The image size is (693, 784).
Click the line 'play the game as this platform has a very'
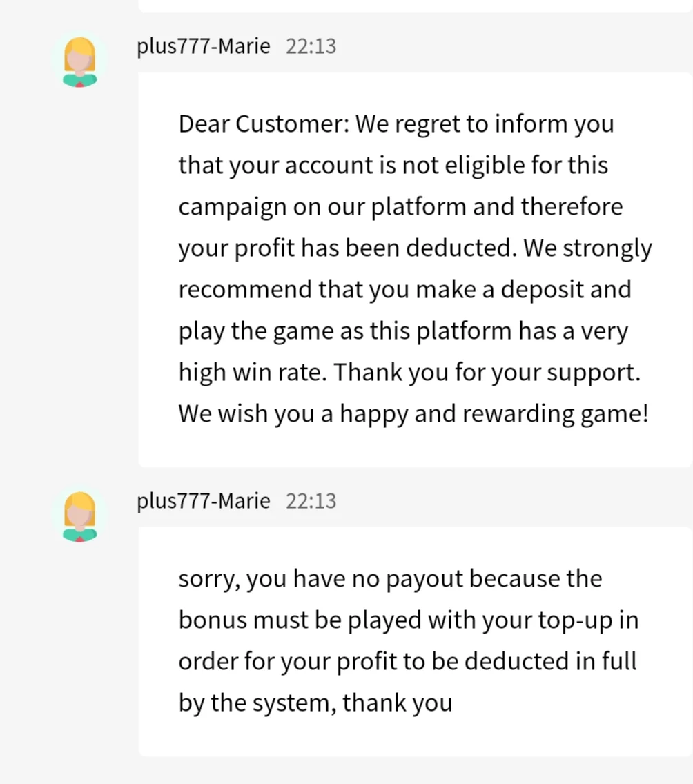coord(403,331)
